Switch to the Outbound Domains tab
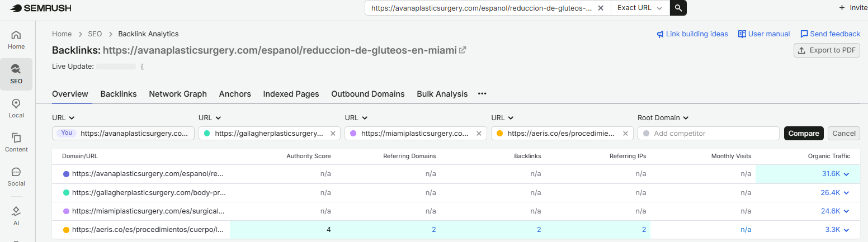The width and height of the screenshot is (868, 242). (368, 94)
